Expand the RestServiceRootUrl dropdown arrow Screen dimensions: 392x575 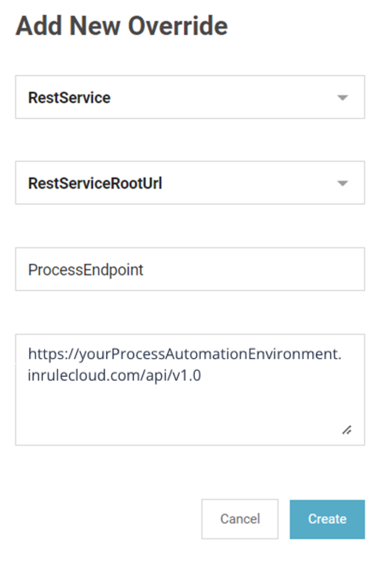click(x=342, y=184)
